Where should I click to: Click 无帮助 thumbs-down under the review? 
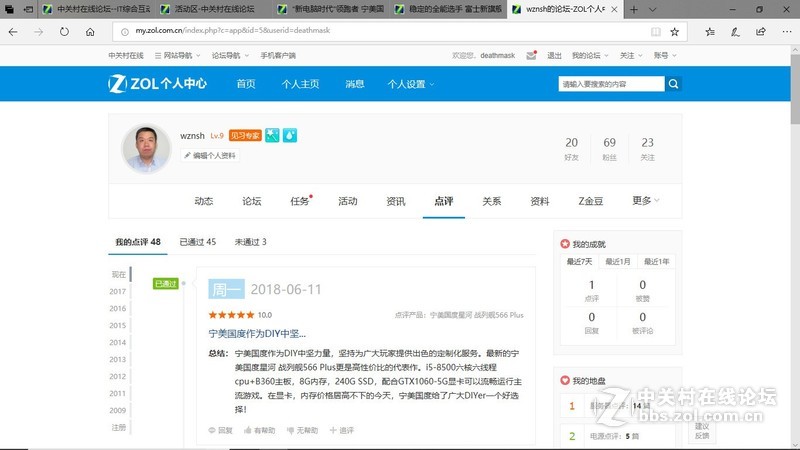point(301,430)
